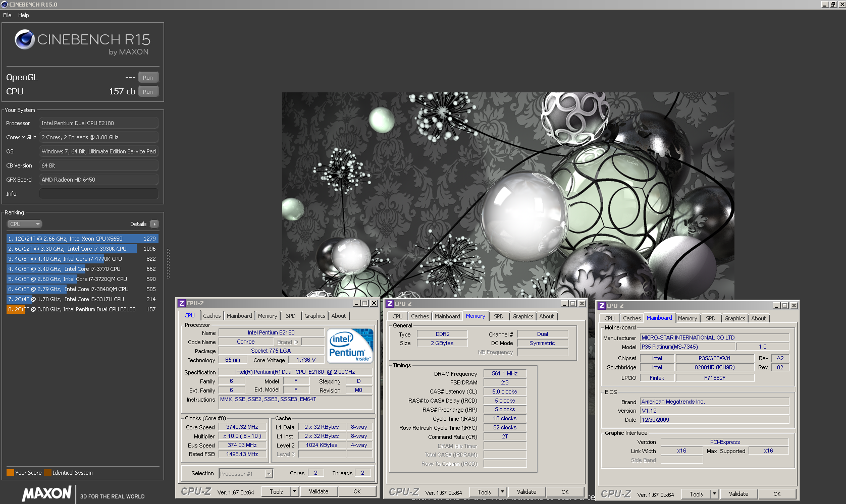Click the brown Identical System legend swatch
Screen dimensions: 846x504
(48, 473)
